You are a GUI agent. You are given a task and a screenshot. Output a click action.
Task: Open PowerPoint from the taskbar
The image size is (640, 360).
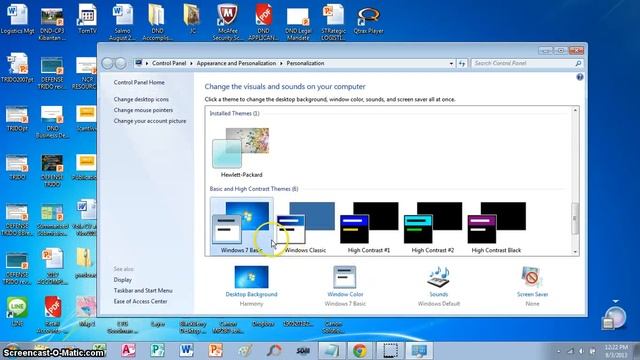[x=215, y=350]
